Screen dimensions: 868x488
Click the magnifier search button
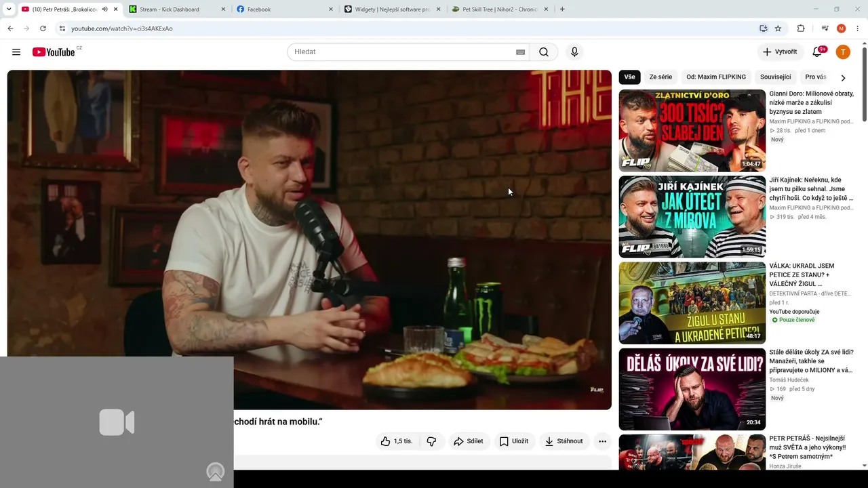544,52
